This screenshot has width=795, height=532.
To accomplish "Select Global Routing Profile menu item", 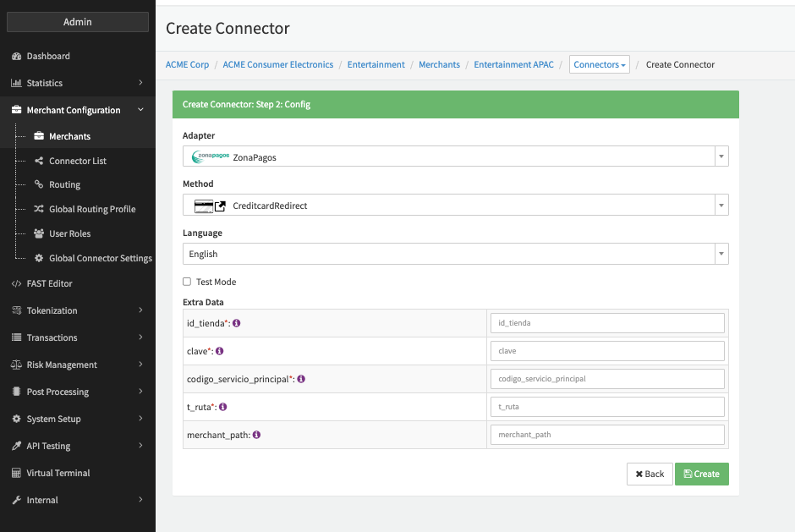I will click(92, 209).
